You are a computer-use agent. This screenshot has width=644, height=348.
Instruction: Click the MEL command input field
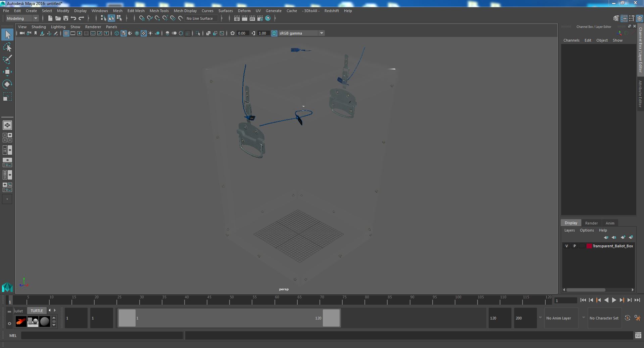(102, 335)
